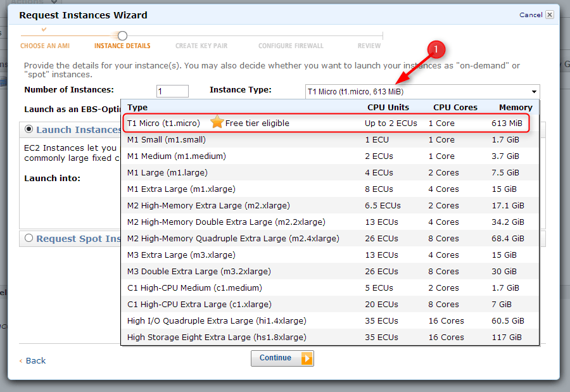Image resolution: width=570 pixels, height=392 pixels.
Task: Click the checkmark above Choose an AMI
Action: 44,30
